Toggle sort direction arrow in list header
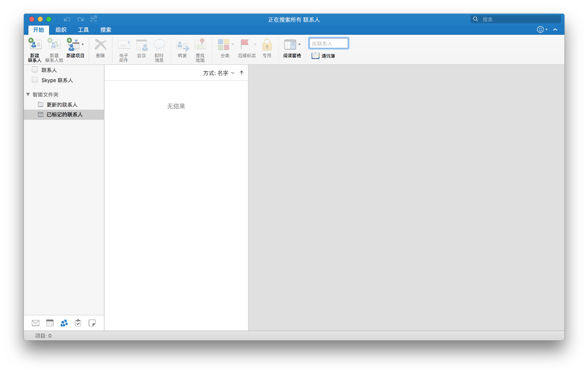 241,73
